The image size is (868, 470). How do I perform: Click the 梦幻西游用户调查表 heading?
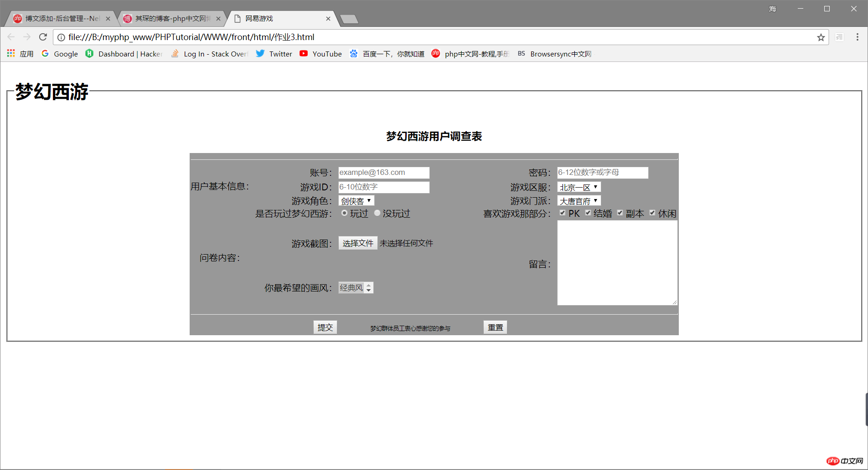(x=434, y=137)
